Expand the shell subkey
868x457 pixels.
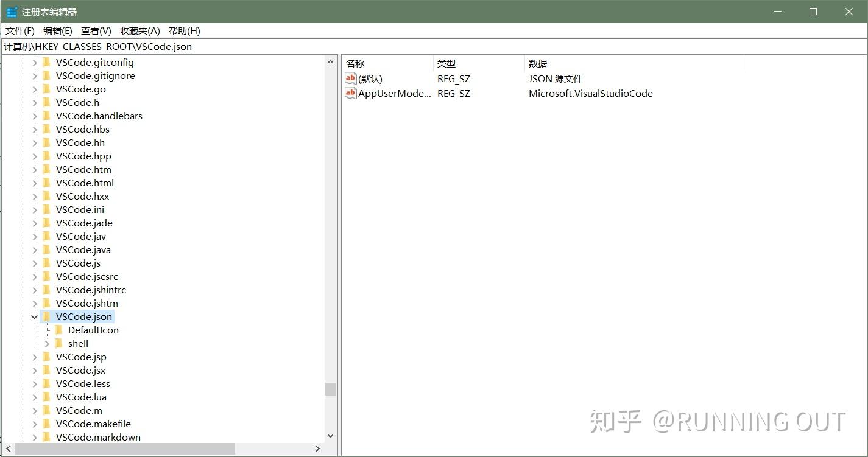(46, 343)
